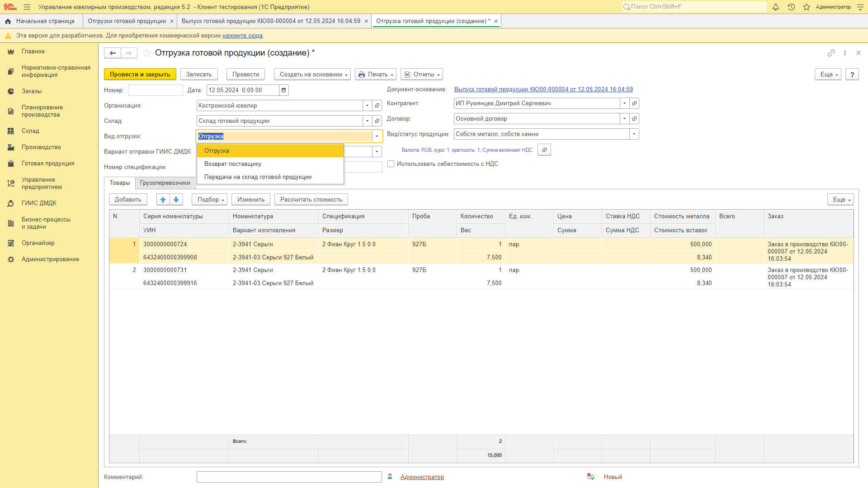Image resolution: width=868 pixels, height=488 pixels.
Task: Click нажмите сюда commercial version link
Action: click(242, 36)
